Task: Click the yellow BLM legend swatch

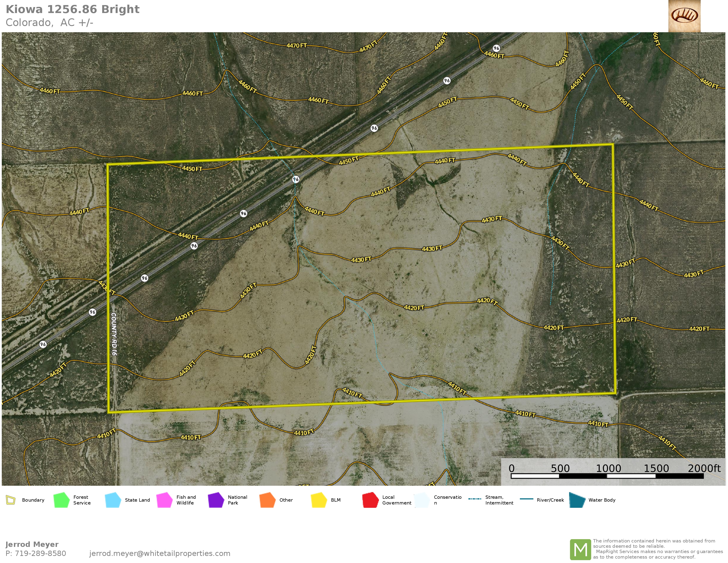Action: pos(319,500)
